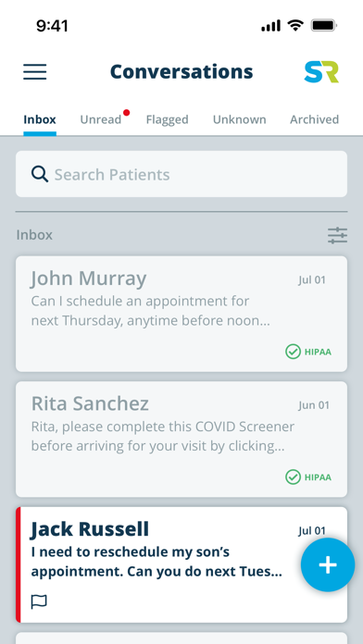Click HIPAA checkmark on Rita Sanchez card
This screenshot has width=363, height=644.
pyautogui.click(x=293, y=477)
